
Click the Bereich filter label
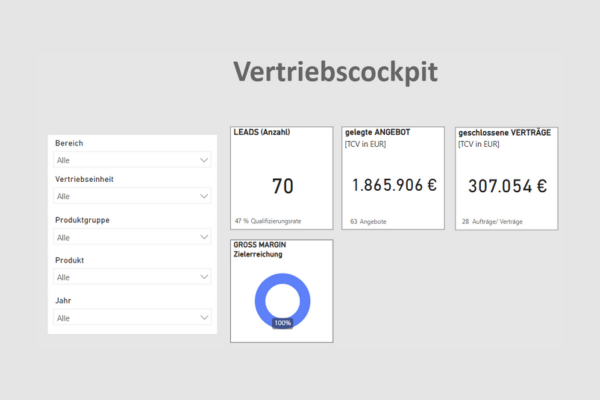coord(69,143)
